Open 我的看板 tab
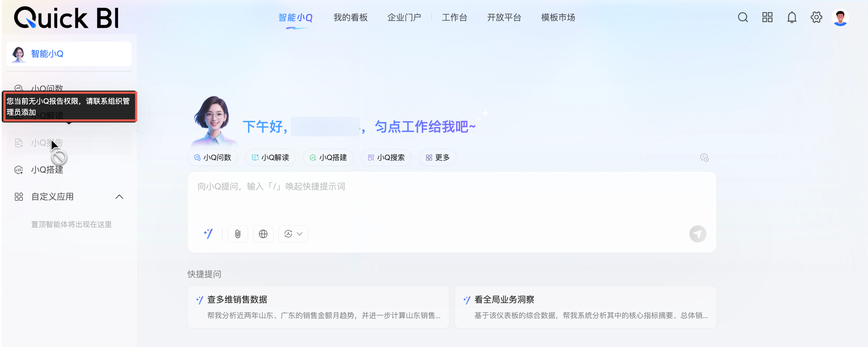This screenshot has width=868, height=347. pos(351,18)
